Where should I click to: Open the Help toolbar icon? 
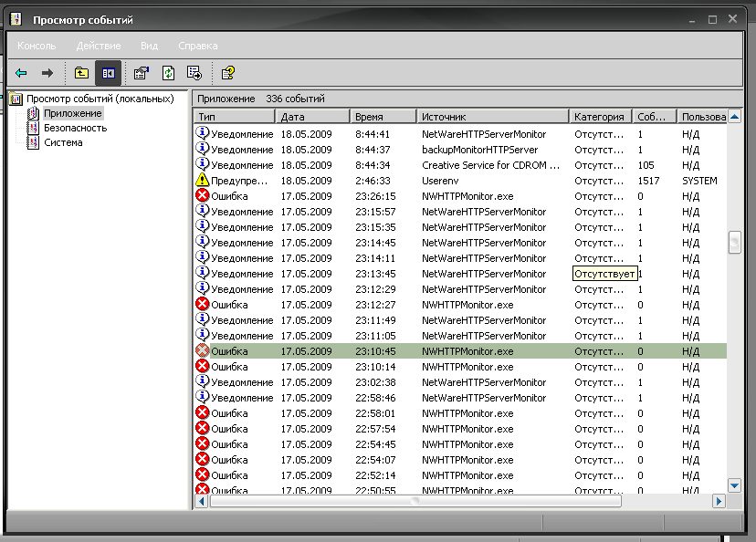(x=227, y=73)
